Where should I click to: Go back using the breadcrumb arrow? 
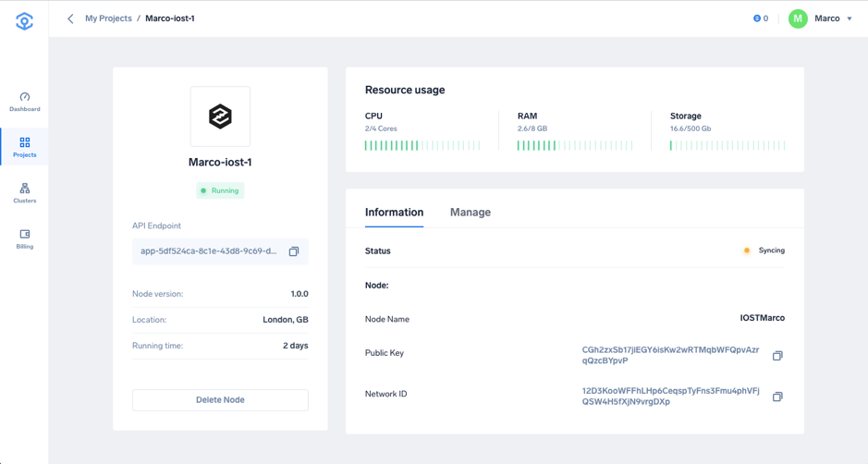click(x=70, y=18)
